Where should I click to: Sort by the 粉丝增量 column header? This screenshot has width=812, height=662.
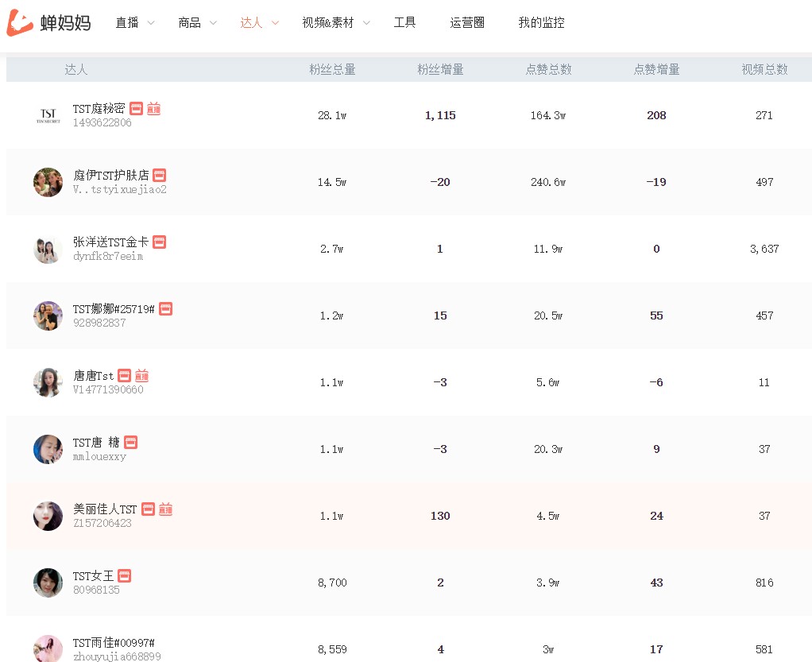[x=441, y=69]
